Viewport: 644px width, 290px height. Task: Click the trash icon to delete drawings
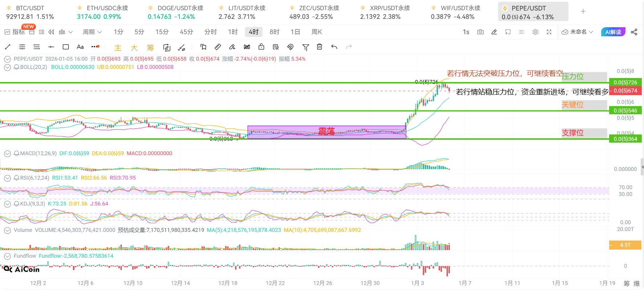(319, 47)
